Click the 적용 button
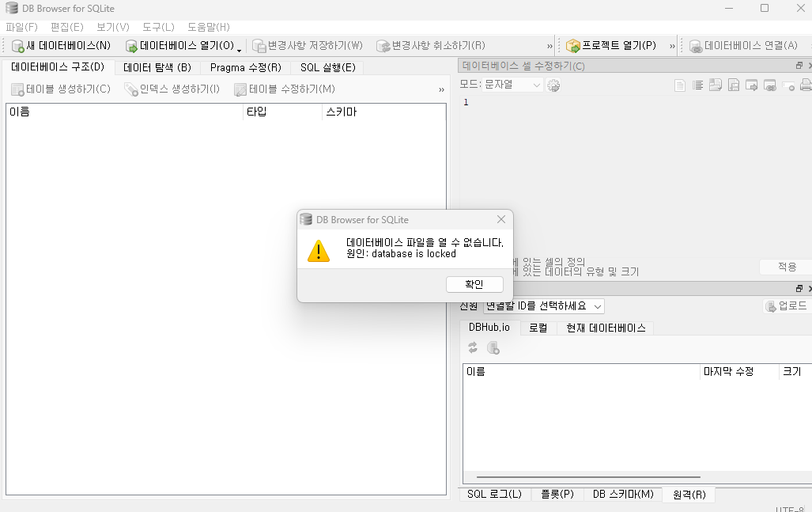This screenshot has height=512, width=812. click(787, 267)
